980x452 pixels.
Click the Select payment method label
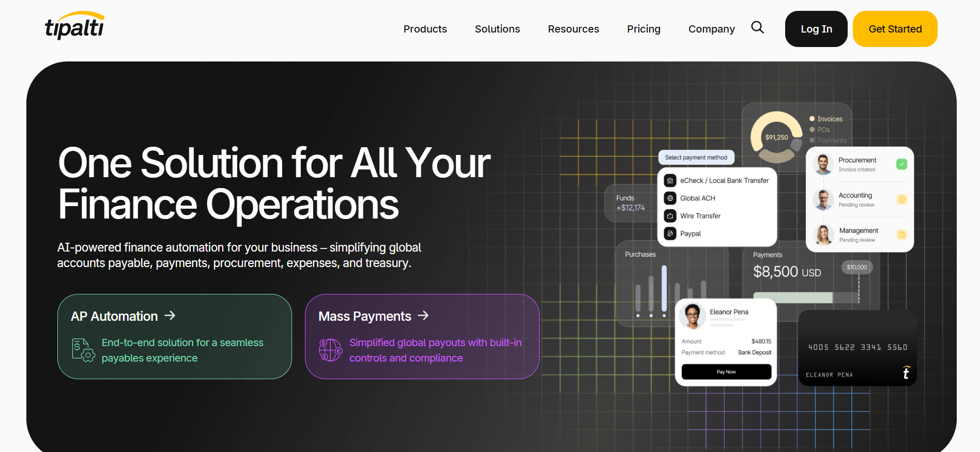[x=696, y=158]
